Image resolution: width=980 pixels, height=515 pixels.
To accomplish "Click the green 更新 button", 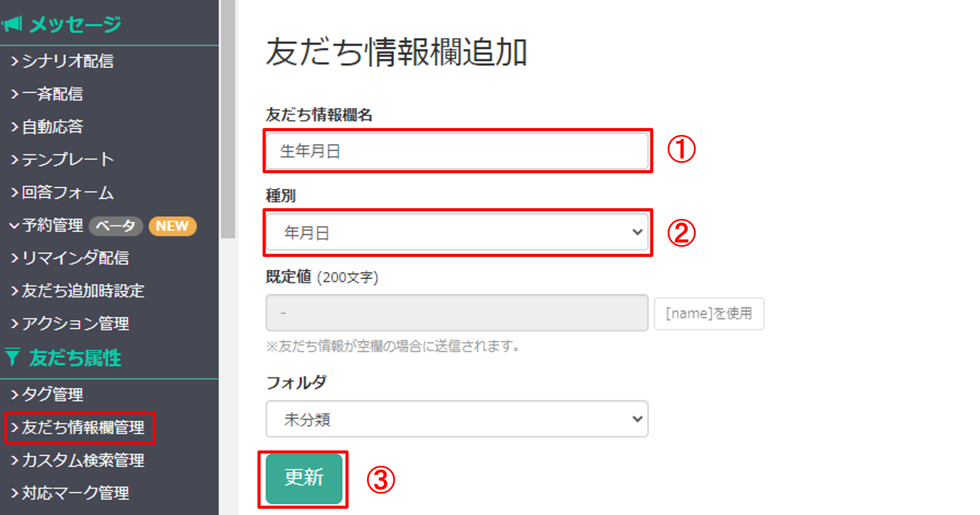I will pyautogui.click(x=304, y=478).
